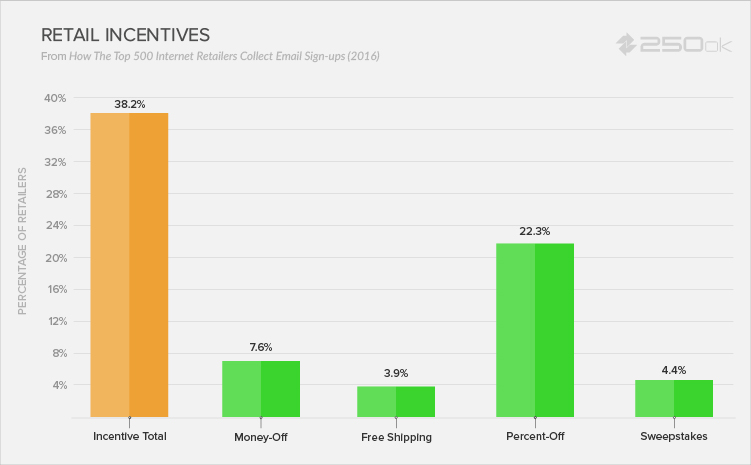This screenshot has width=751, height=465.
Task: Click the Money-Off axis label
Action: 261,437
